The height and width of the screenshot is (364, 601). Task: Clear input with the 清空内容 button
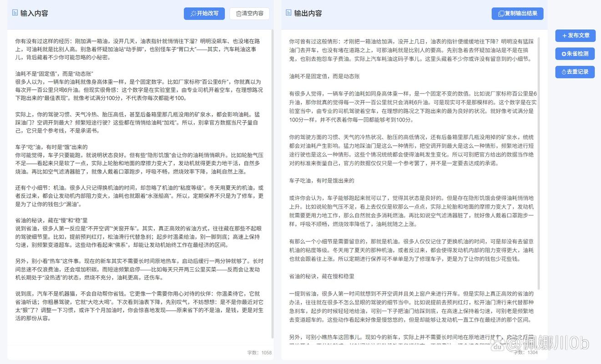tap(249, 14)
